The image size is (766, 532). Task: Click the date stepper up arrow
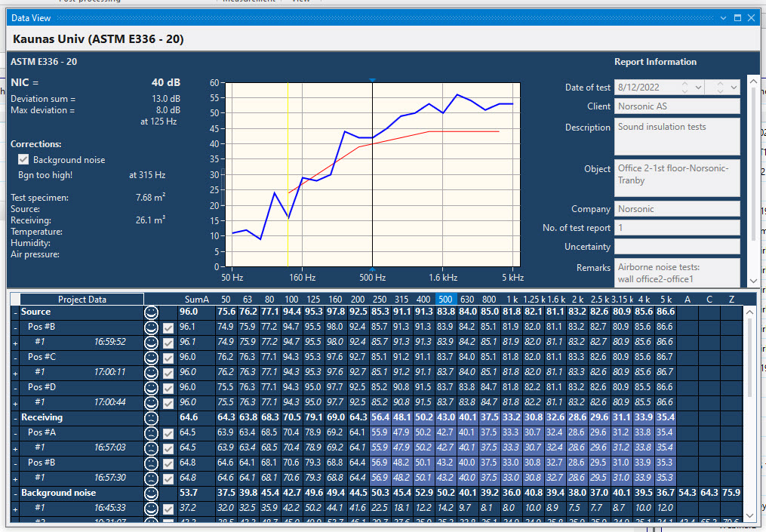(x=684, y=84)
